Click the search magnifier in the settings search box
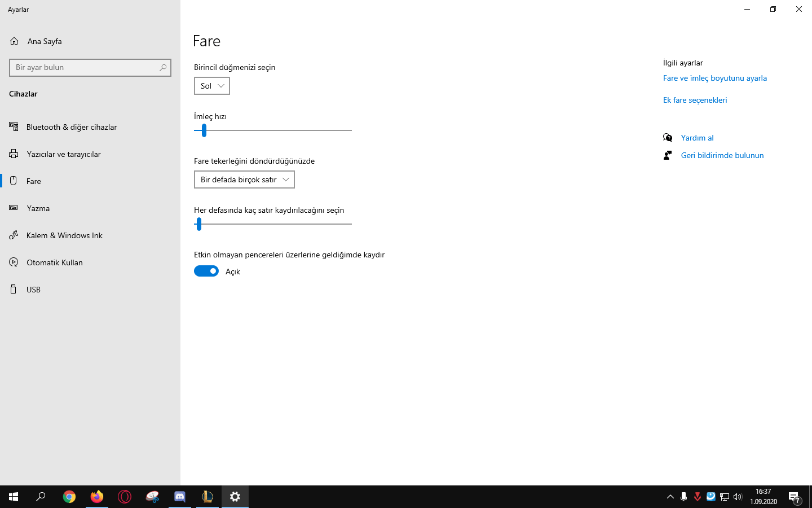The height and width of the screenshot is (508, 812). coord(163,68)
